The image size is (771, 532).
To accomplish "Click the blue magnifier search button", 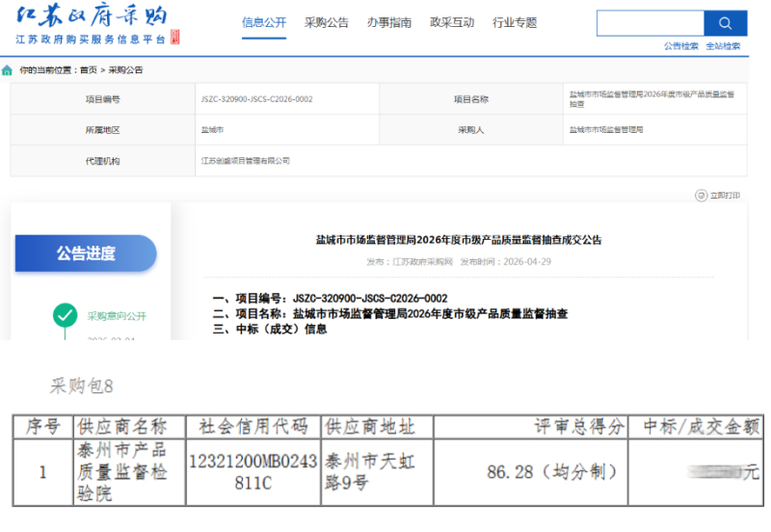I will 725,23.
